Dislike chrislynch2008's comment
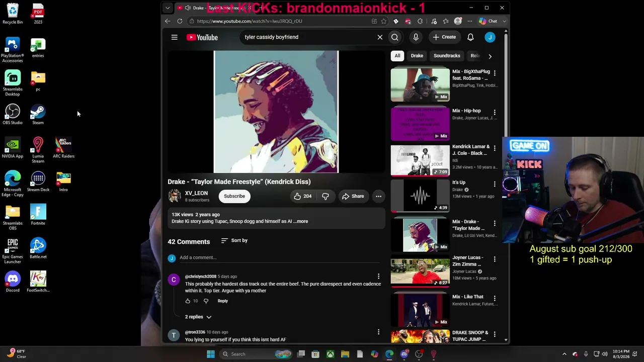Screen dimensions: 644x362 [x=206, y=301]
